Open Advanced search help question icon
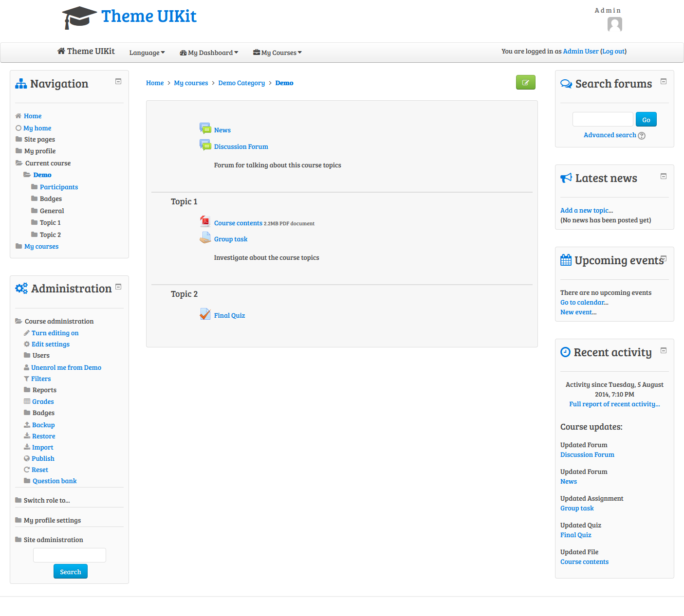This screenshot has height=616, width=684. tap(642, 136)
